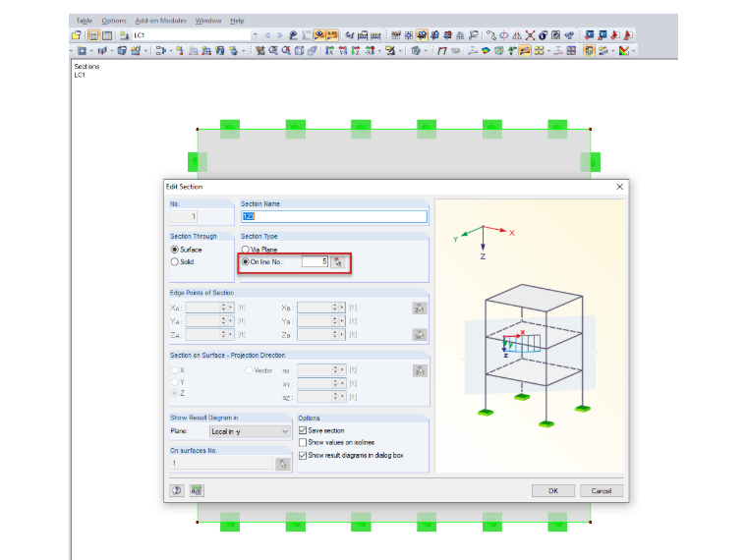Click the No. field showing 1
Screen dimensions: 747x560
pyautogui.click(x=184, y=217)
